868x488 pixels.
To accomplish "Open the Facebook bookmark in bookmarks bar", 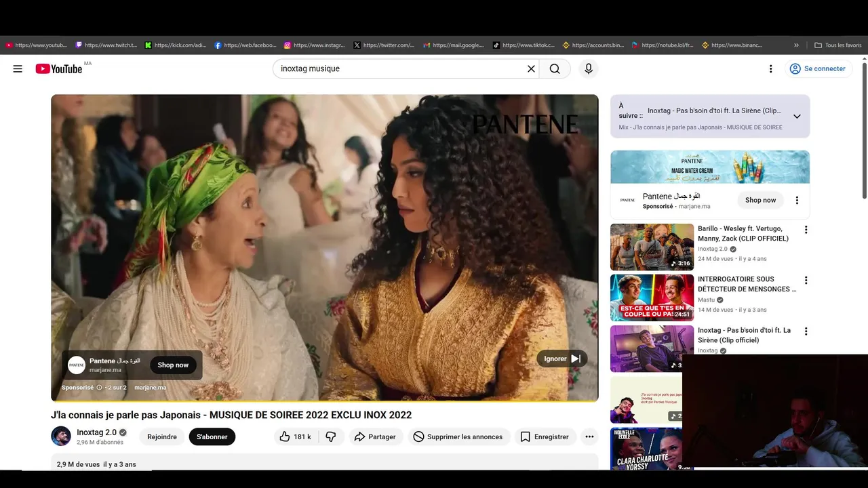I will tap(245, 45).
